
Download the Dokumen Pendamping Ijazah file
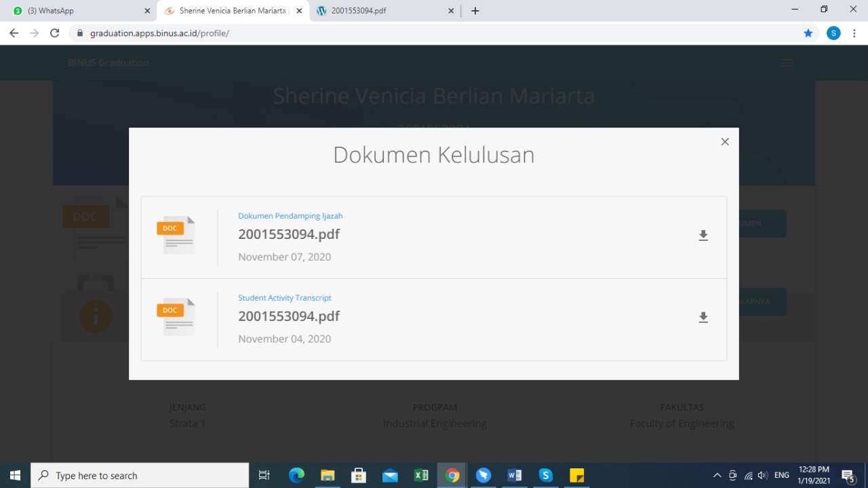coord(703,236)
